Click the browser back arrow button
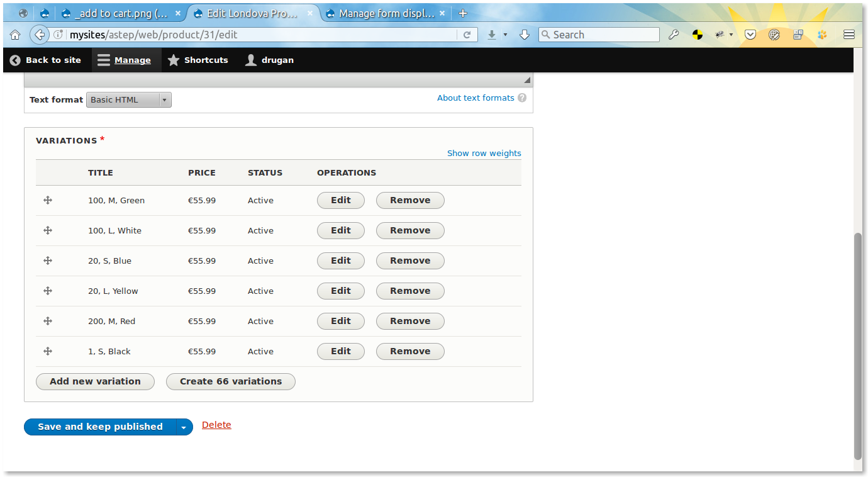Image resolution: width=868 pixels, height=477 pixels. [39, 35]
